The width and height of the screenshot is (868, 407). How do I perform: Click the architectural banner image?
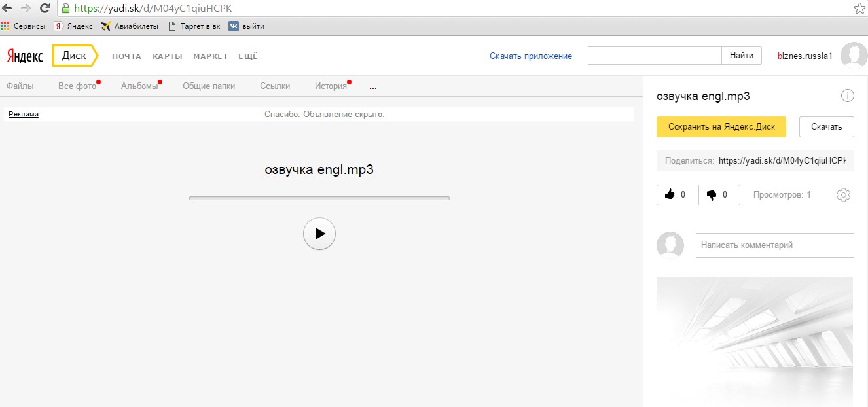click(x=755, y=341)
